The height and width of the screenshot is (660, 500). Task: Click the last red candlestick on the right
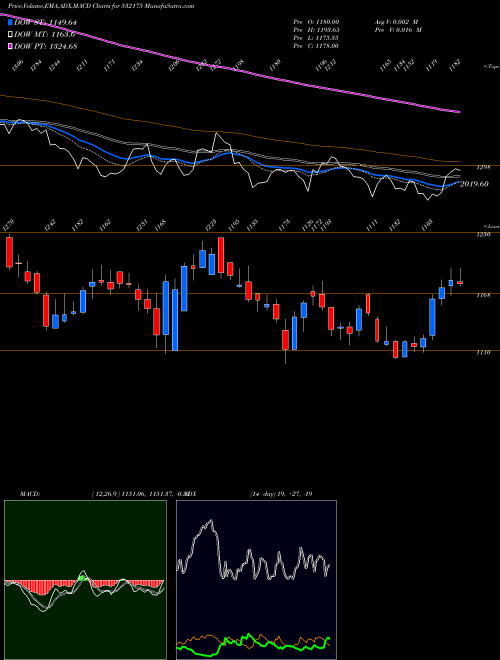coord(460,283)
